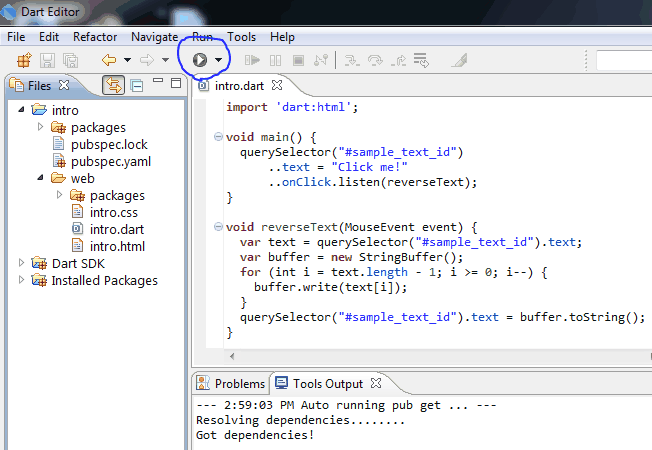Click the onClick property in code

pyautogui.click(x=306, y=182)
